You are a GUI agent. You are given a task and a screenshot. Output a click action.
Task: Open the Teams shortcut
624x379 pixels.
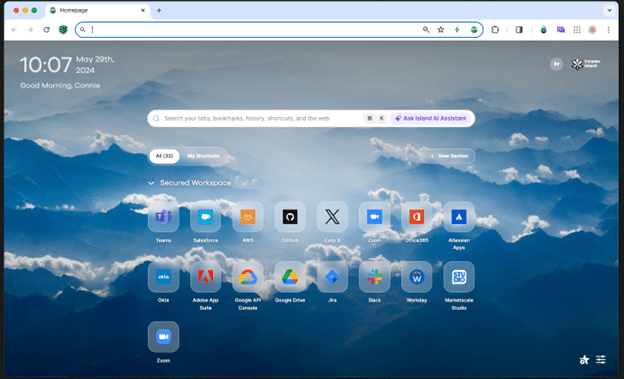(x=163, y=217)
